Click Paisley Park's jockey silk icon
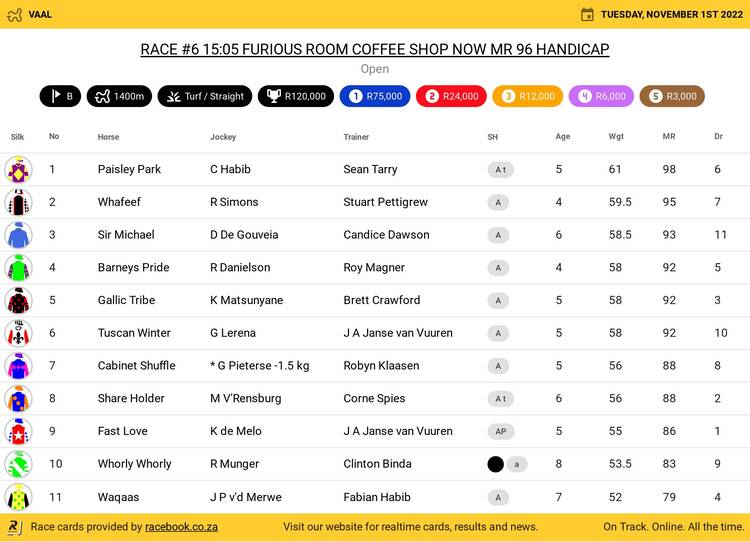750x542 pixels. click(18, 169)
